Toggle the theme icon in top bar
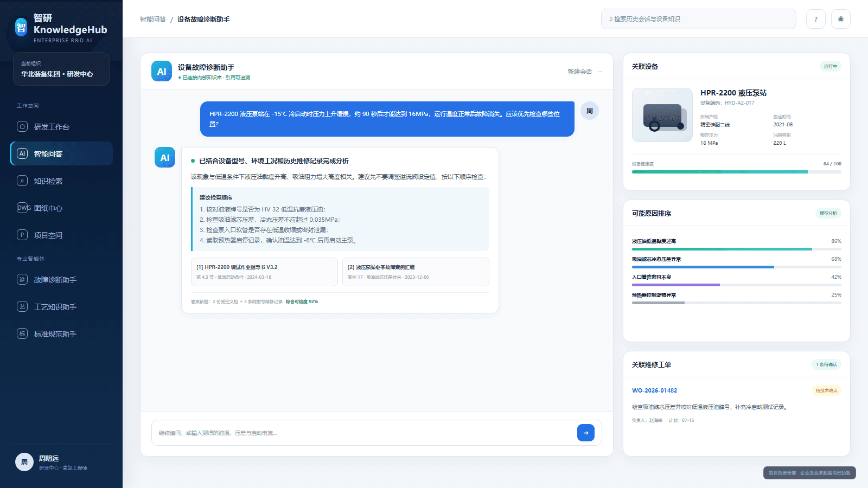 (841, 19)
